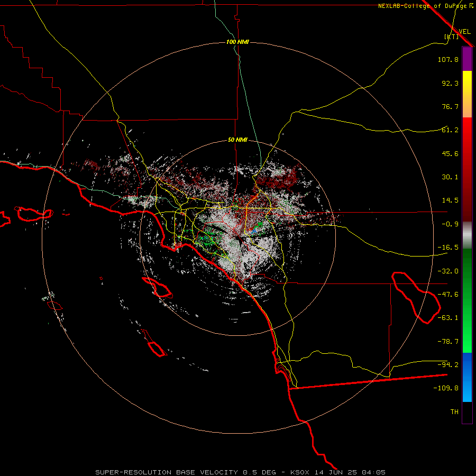The image size is (476, 476).
Task: Click the -109.8 velocity scale value
Action: point(446,388)
